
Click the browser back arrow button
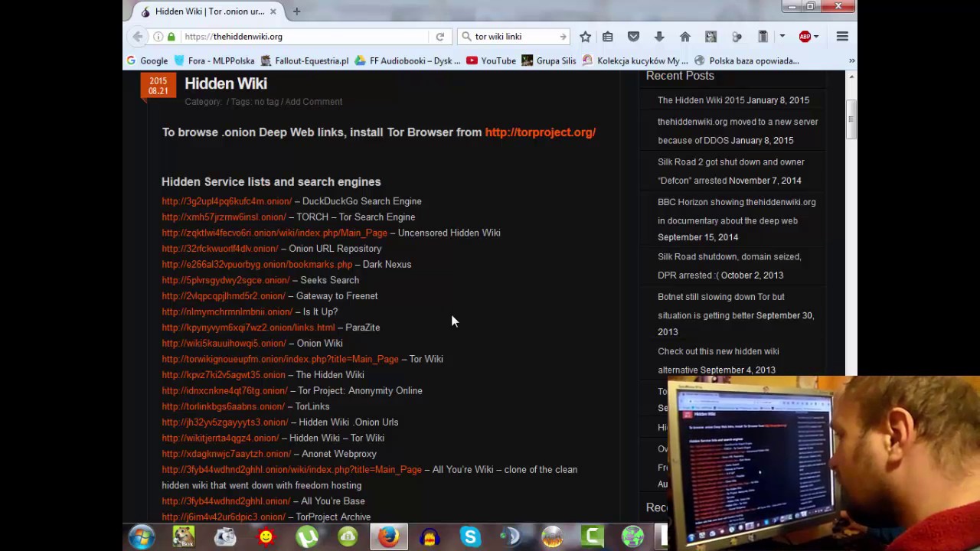pos(138,37)
